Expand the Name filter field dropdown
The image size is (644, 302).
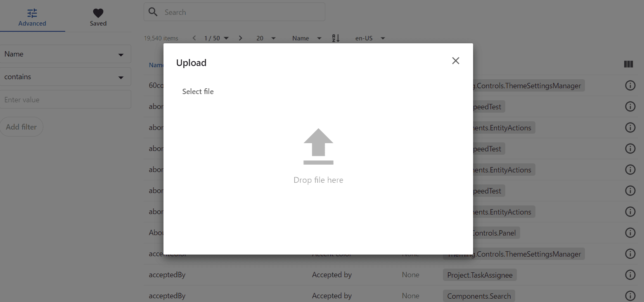[x=65, y=54]
